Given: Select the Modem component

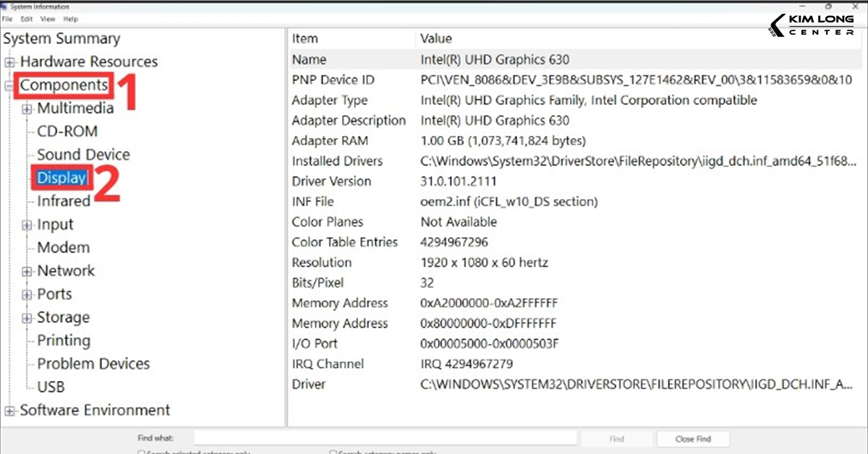Looking at the screenshot, I should (63, 247).
